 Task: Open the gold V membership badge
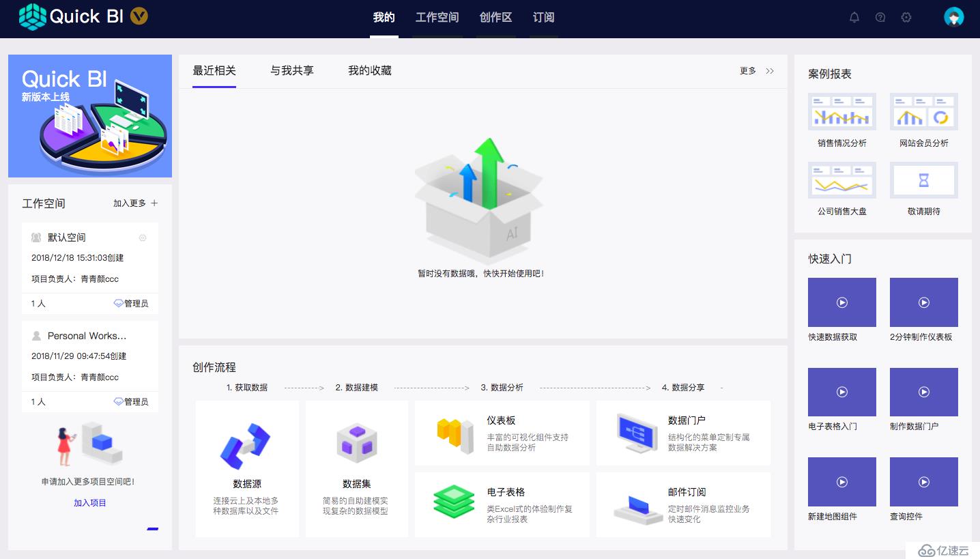[139, 16]
